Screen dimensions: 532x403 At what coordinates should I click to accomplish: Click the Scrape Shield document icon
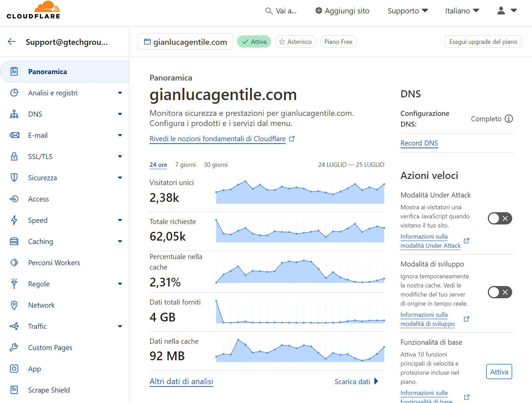point(14,390)
